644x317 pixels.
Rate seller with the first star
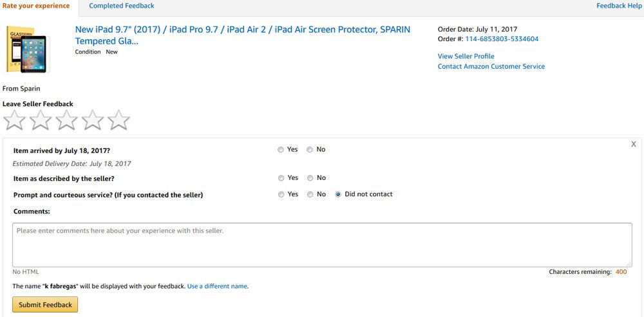(x=14, y=120)
